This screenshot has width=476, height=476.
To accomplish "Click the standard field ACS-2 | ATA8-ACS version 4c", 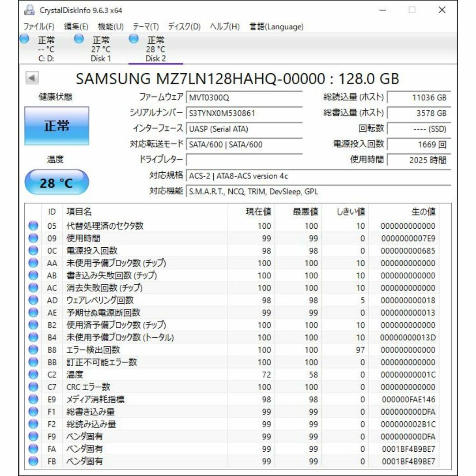I will point(319,176).
